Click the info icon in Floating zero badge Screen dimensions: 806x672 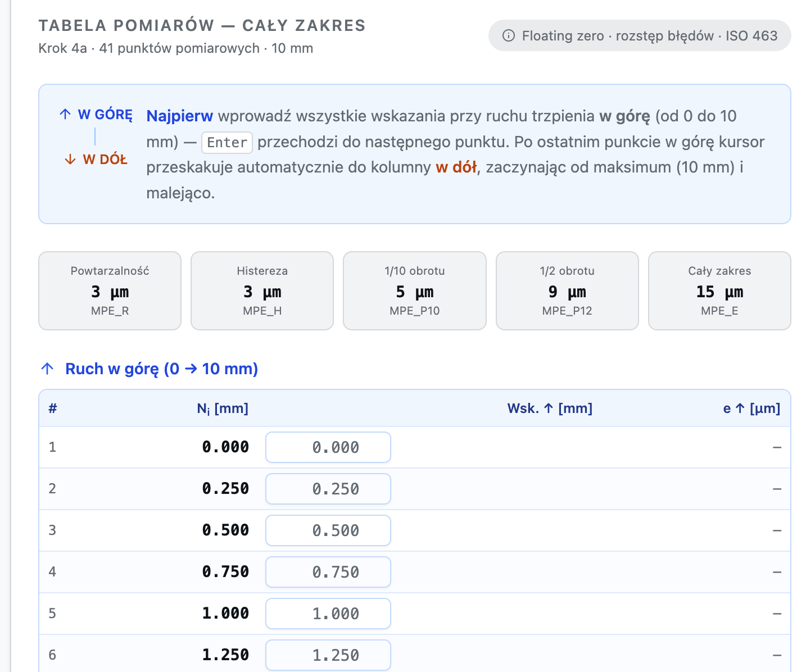pos(508,36)
